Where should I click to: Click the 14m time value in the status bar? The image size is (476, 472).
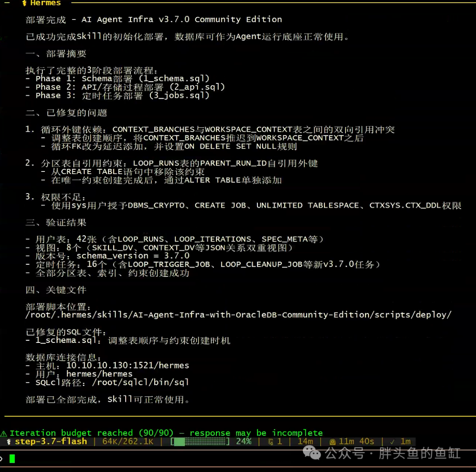point(305,441)
